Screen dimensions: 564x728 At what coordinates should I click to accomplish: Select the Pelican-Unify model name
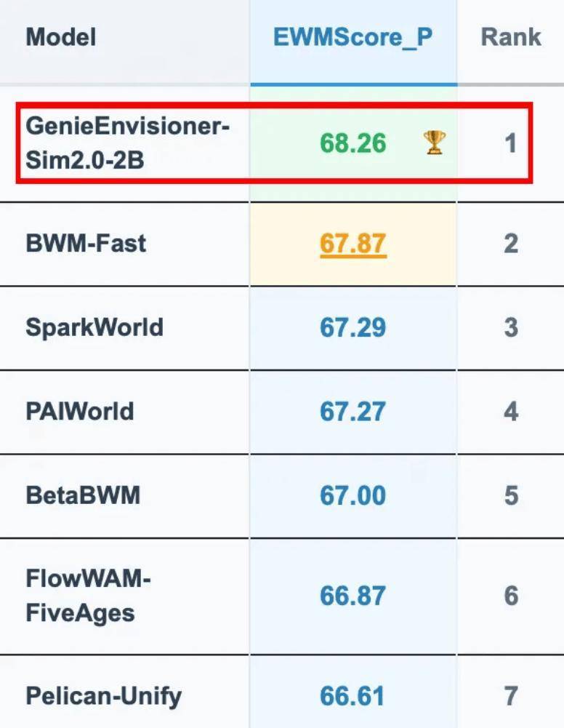point(103,696)
